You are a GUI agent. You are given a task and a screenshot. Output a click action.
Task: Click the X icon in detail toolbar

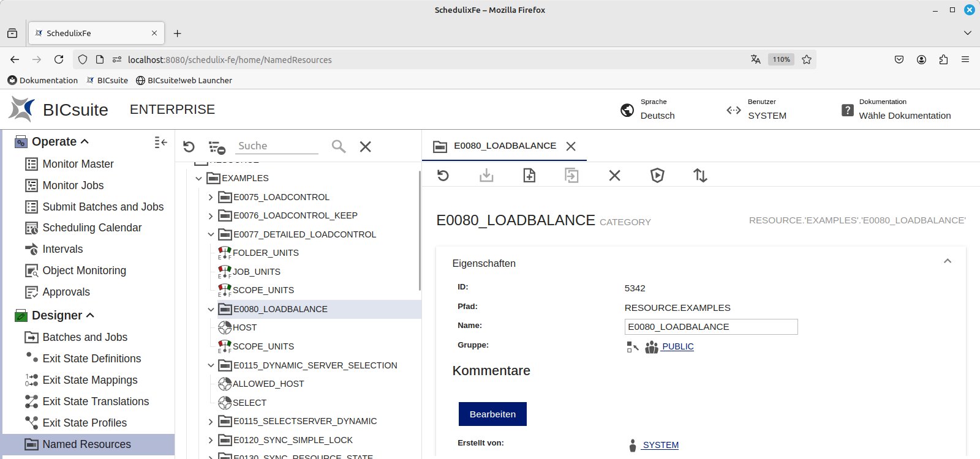[x=614, y=176]
